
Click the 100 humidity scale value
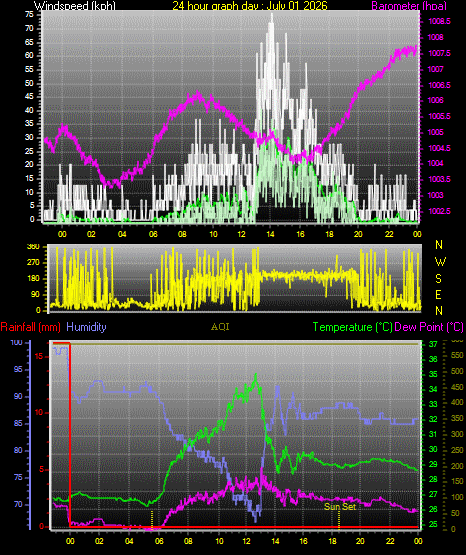point(17,343)
